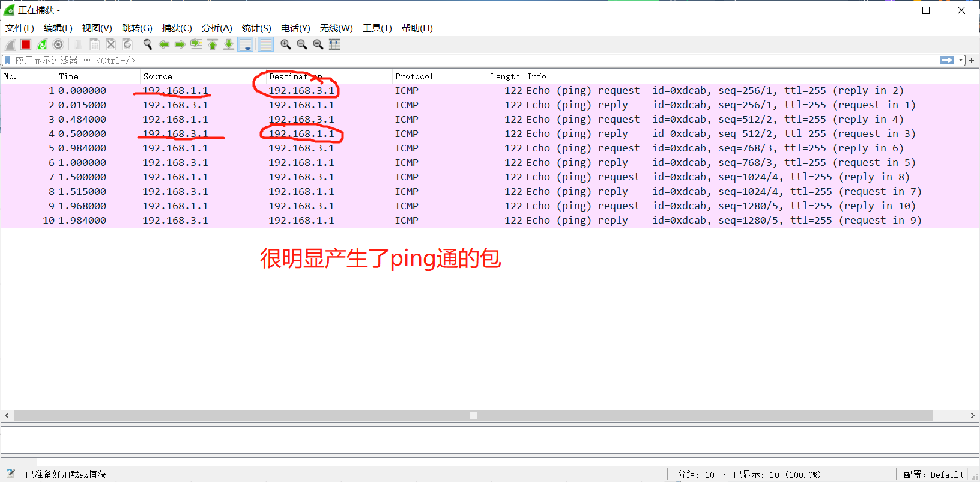
Task: Stop the running capture (red square)
Action: click(x=26, y=44)
